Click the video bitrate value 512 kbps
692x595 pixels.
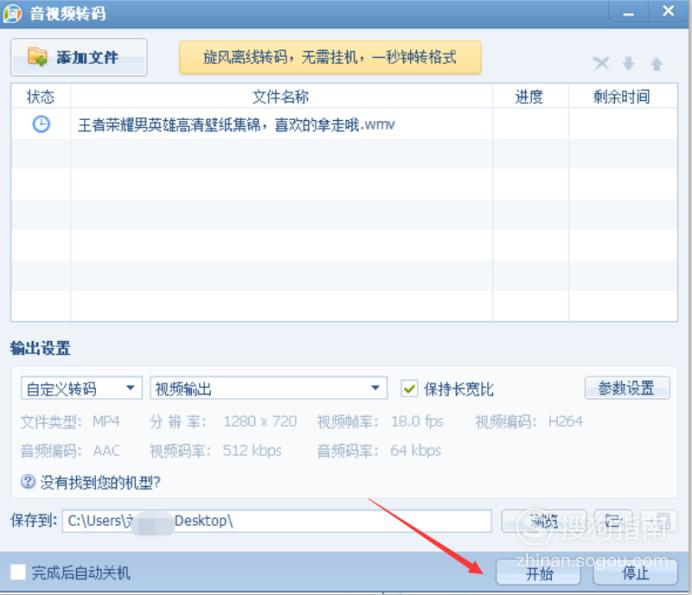click(x=252, y=451)
